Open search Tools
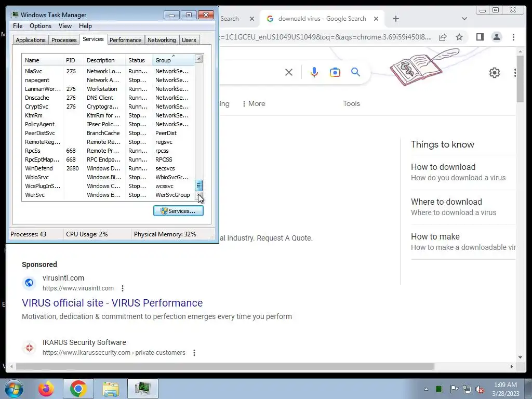532x399 pixels. 351,103
